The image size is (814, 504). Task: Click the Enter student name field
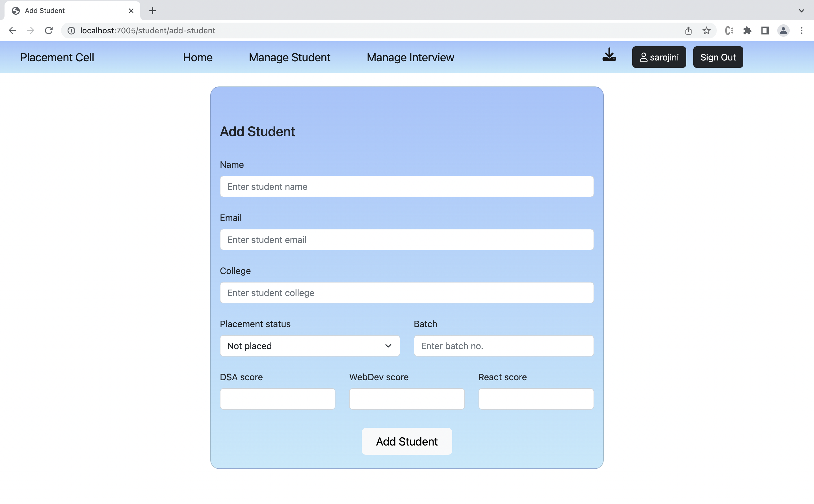click(x=406, y=186)
